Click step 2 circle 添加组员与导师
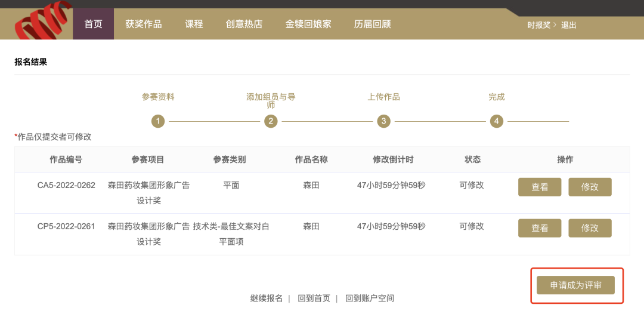Viewport: 644px width, 317px height. [x=271, y=121]
